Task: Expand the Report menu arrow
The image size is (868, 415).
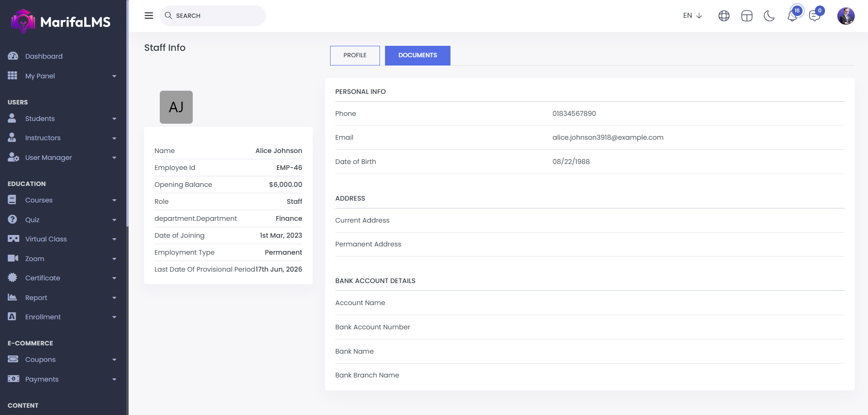Action: [114, 298]
